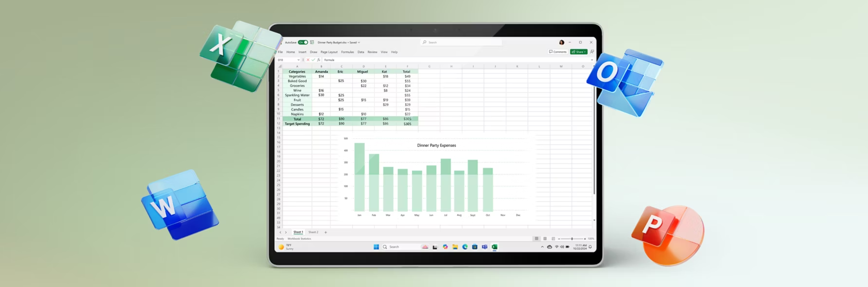Click the zoom slider handle
Image resolution: width=868 pixels, height=287 pixels.
[x=572, y=239]
